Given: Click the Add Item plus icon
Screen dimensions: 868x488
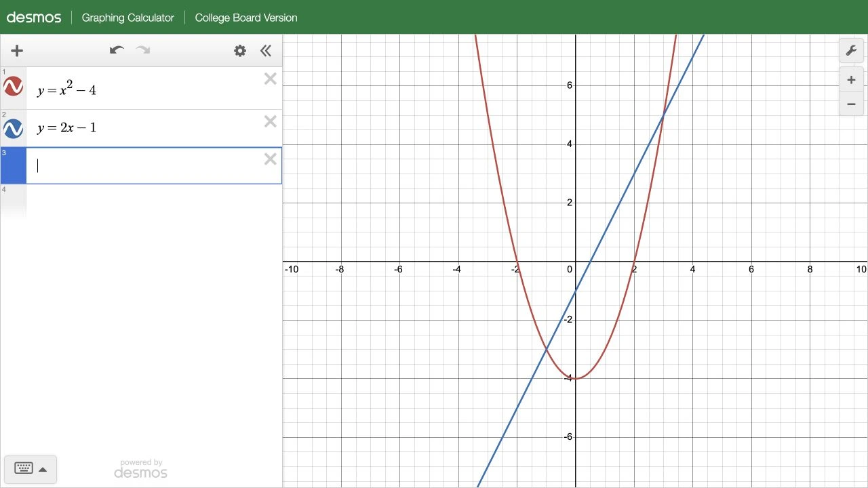Looking at the screenshot, I should coord(17,51).
